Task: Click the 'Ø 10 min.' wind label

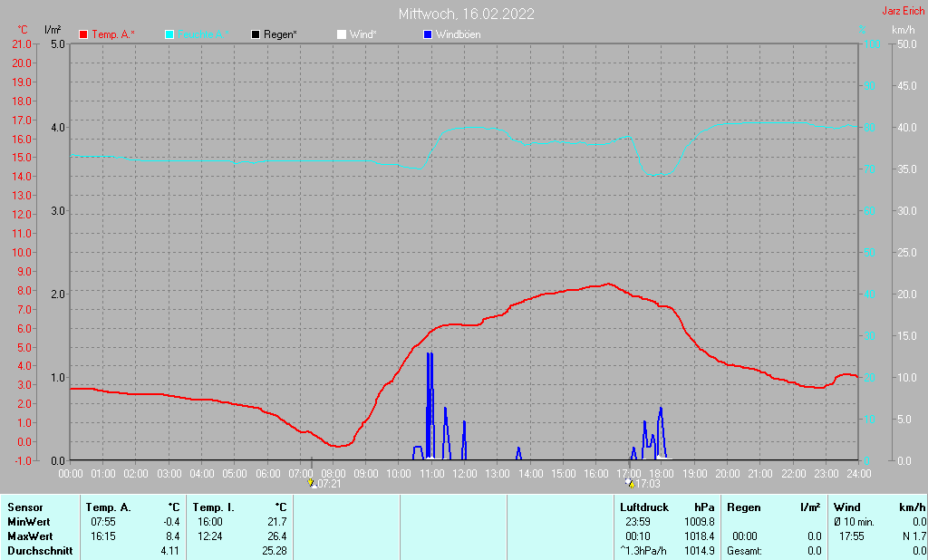Action: click(x=854, y=522)
